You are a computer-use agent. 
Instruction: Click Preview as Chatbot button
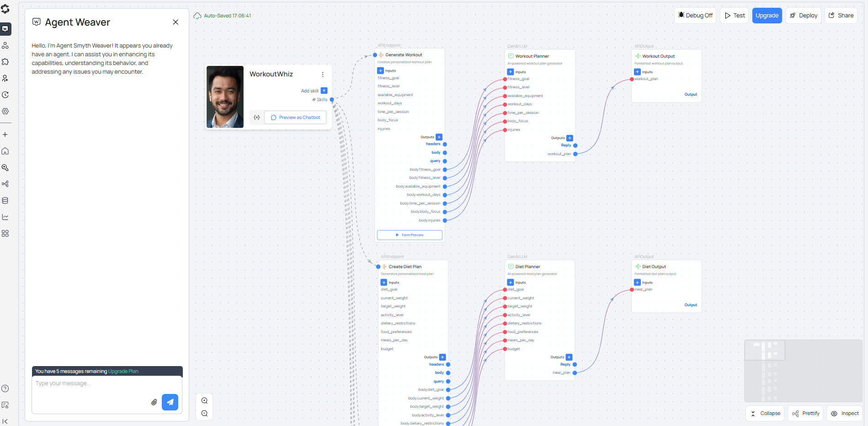(295, 118)
